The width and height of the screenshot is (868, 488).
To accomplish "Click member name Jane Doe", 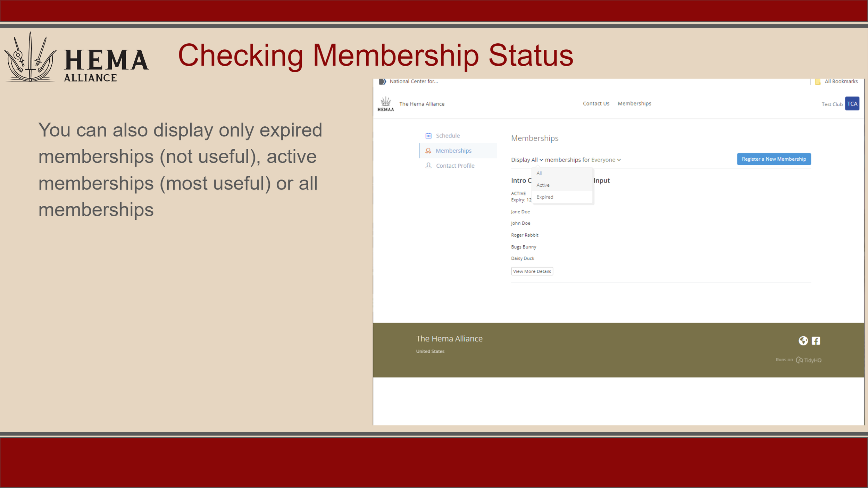I will 520,212.
